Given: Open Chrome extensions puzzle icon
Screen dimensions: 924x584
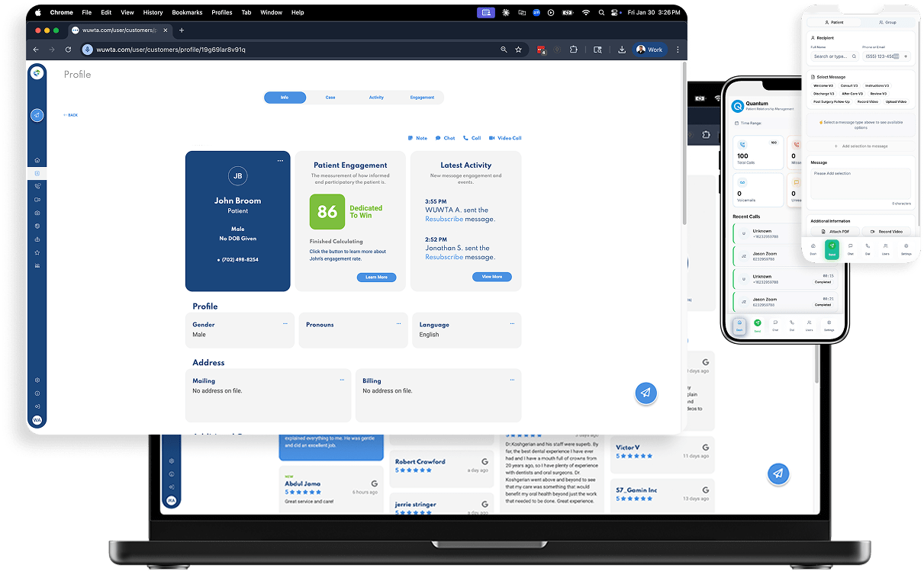Looking at the screenshot, I should 573,50.
